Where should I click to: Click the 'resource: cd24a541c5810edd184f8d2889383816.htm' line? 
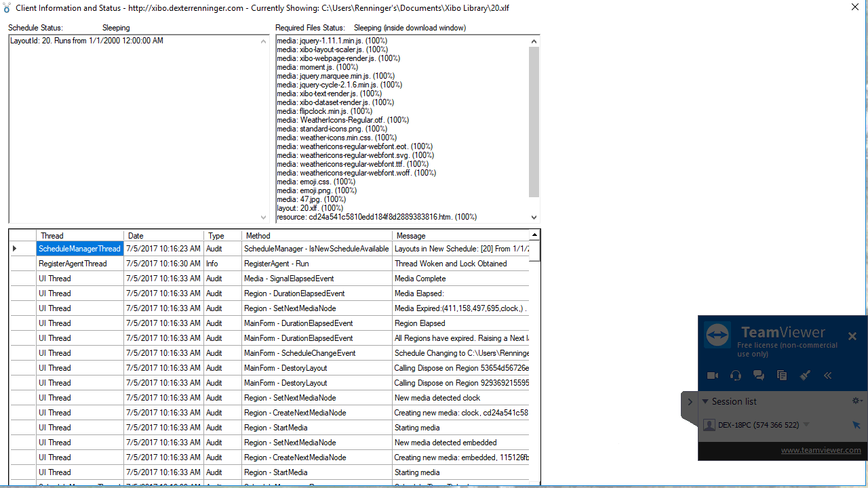pos(376,217)
